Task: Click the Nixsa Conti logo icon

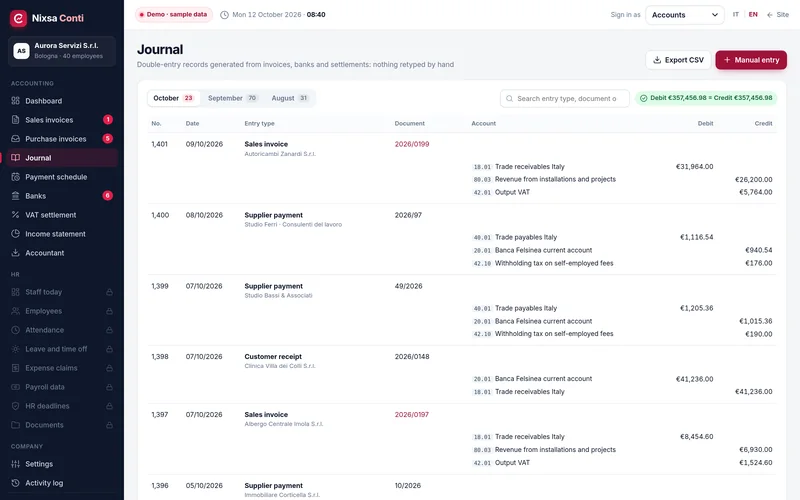Action: point(18,18)
